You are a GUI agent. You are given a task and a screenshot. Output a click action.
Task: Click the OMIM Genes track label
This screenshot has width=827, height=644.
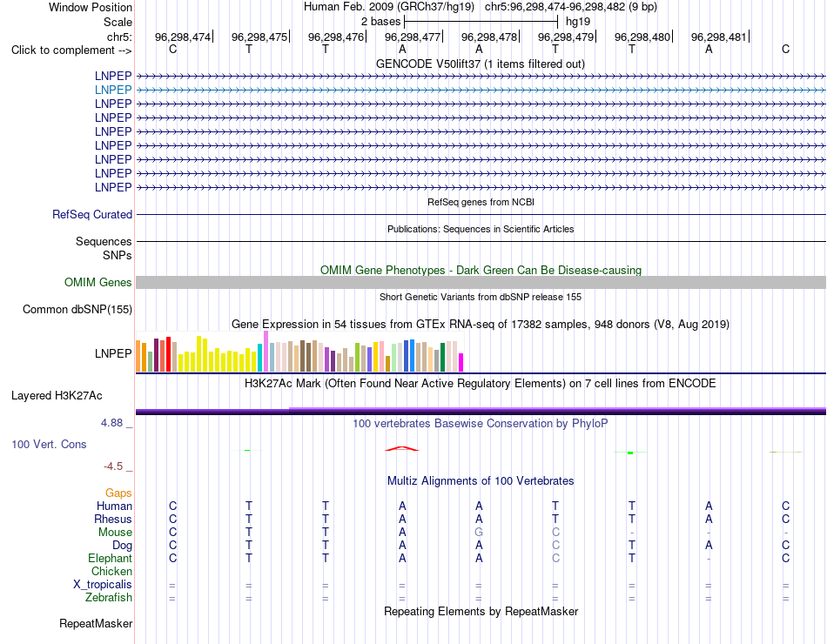pos(97,283)
